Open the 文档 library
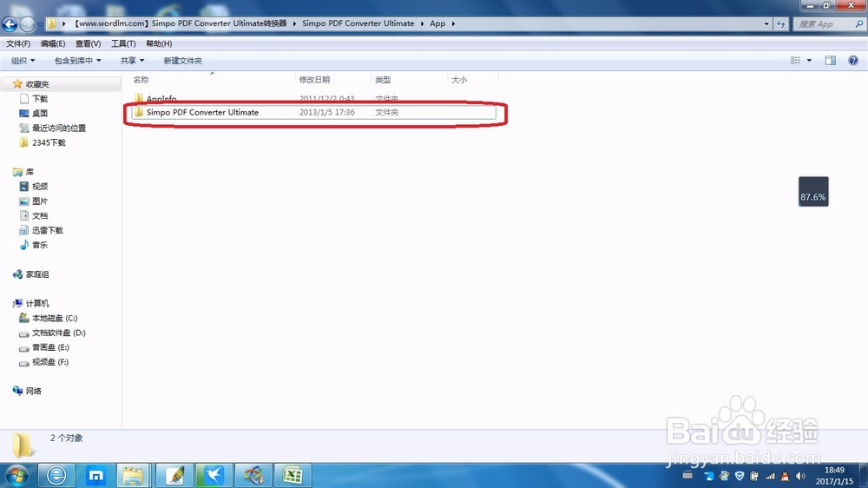Image resolution: width=868 pixels, height=488 pixels. (40, 215)
